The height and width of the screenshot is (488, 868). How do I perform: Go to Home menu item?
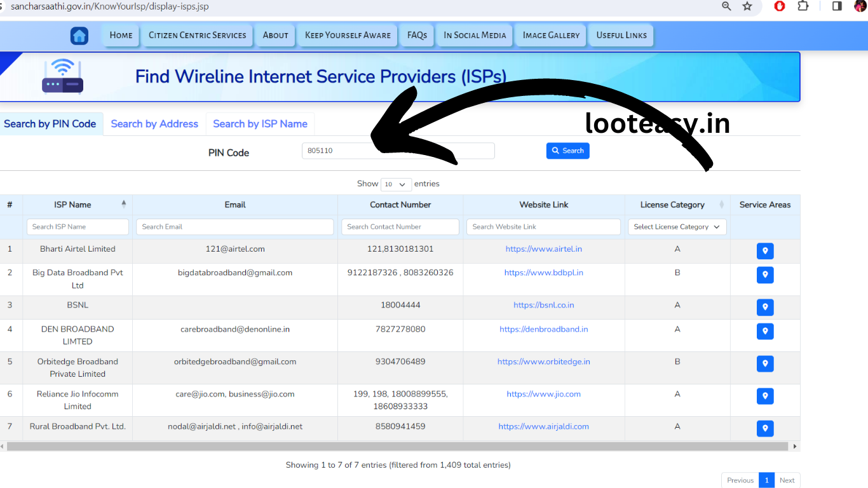pos(121,36)
